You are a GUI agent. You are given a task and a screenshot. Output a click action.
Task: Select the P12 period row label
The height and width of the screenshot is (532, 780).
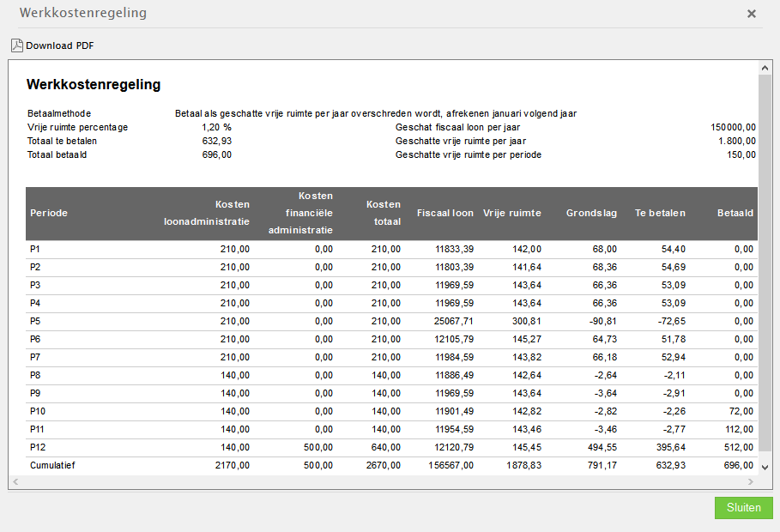[37, 447]
